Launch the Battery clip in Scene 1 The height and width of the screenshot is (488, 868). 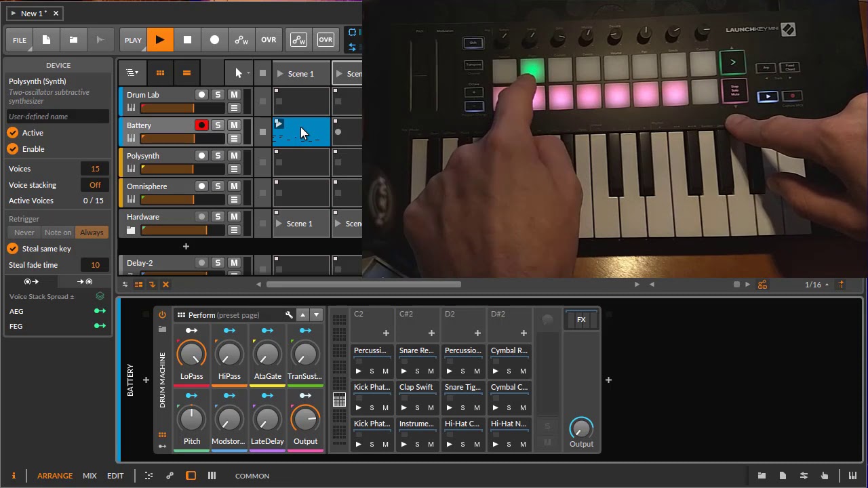click(x=279, y=123)
